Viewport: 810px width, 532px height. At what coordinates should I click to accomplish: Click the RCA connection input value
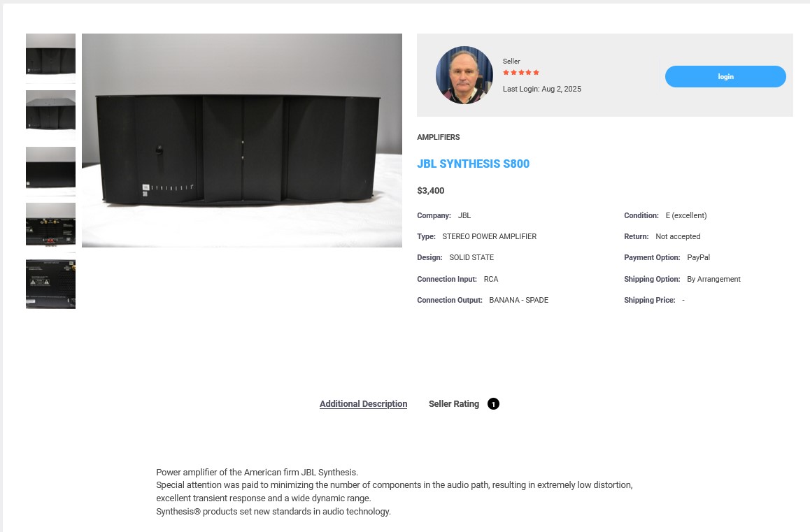click(491, 279)
